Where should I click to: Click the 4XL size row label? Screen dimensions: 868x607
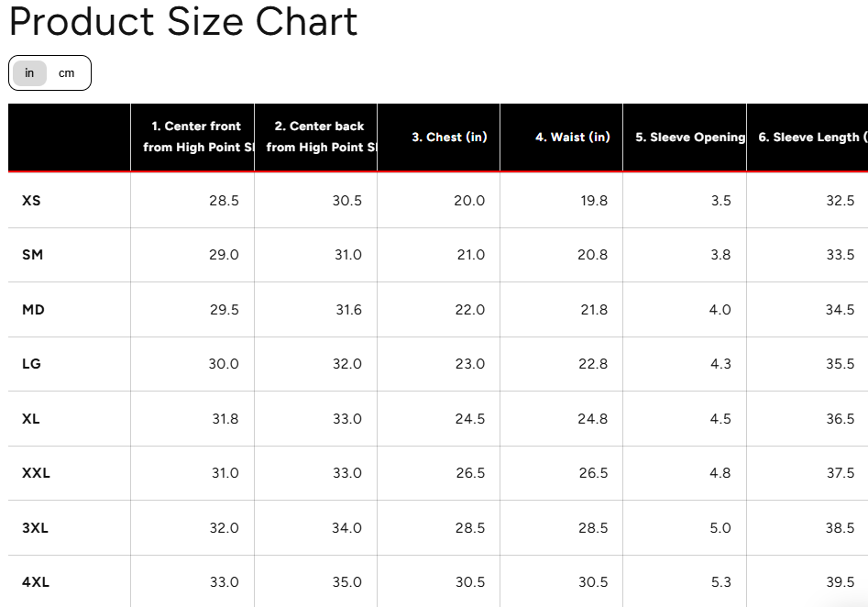pyautogui.click(x=35, y=582)
